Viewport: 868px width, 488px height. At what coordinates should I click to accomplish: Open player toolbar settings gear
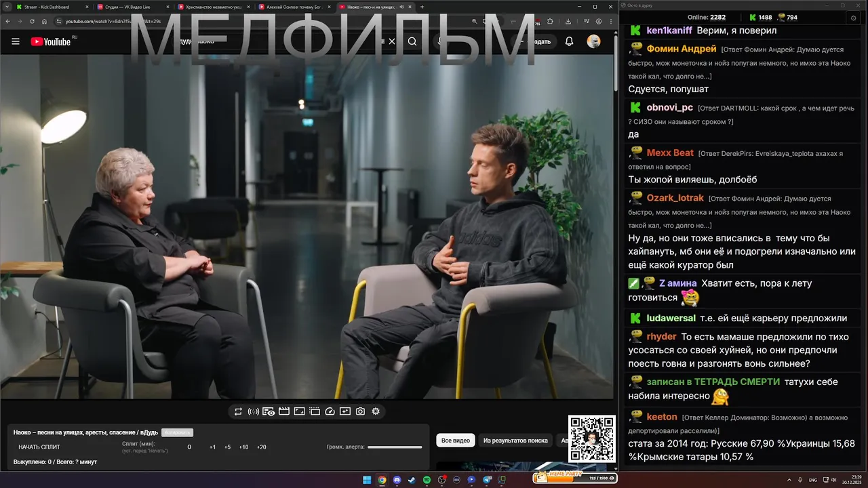click(x=376, y=411)
